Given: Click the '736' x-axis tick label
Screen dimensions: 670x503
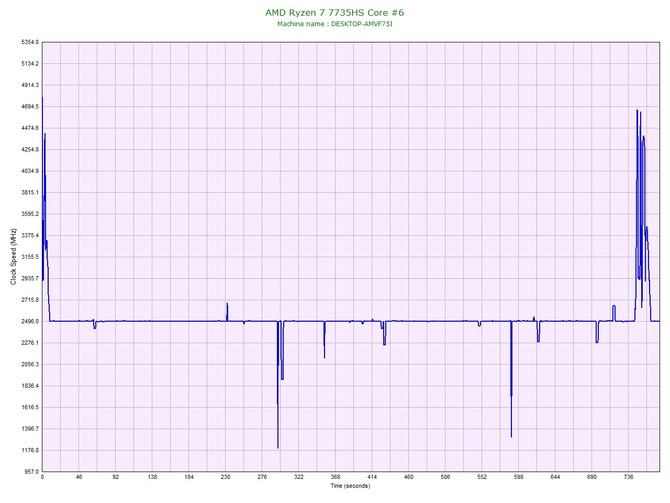Looking at the screenshot, I should click(629, 477).
